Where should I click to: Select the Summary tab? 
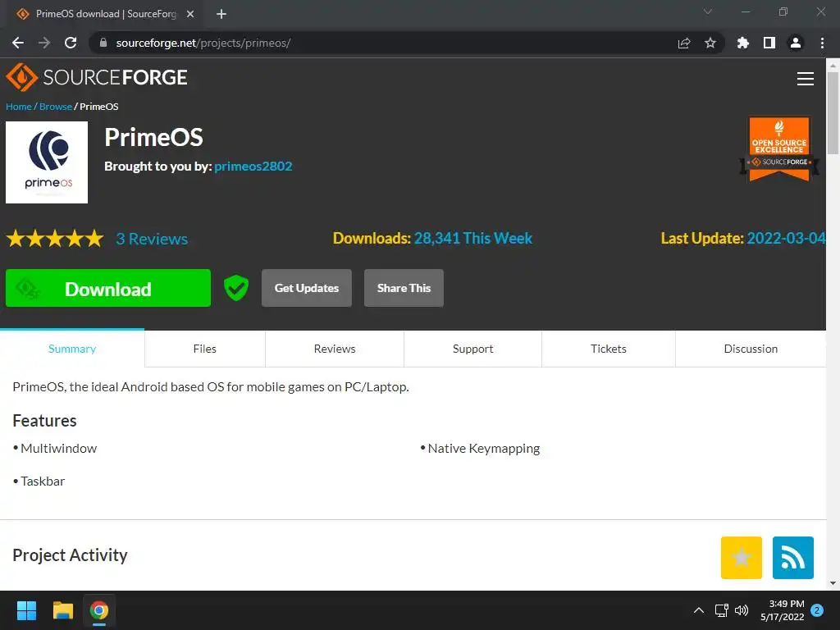[72, 349]
